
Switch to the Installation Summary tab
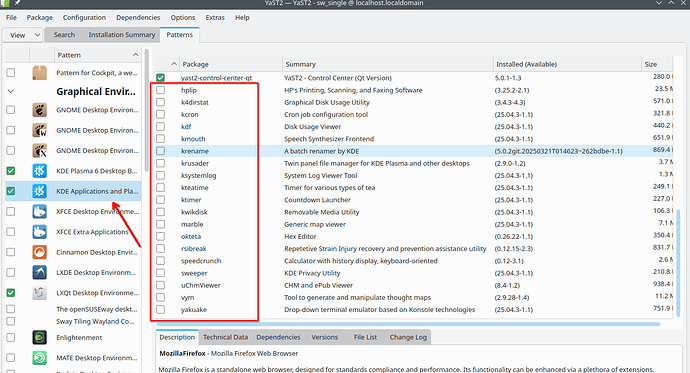pos(122,35)
